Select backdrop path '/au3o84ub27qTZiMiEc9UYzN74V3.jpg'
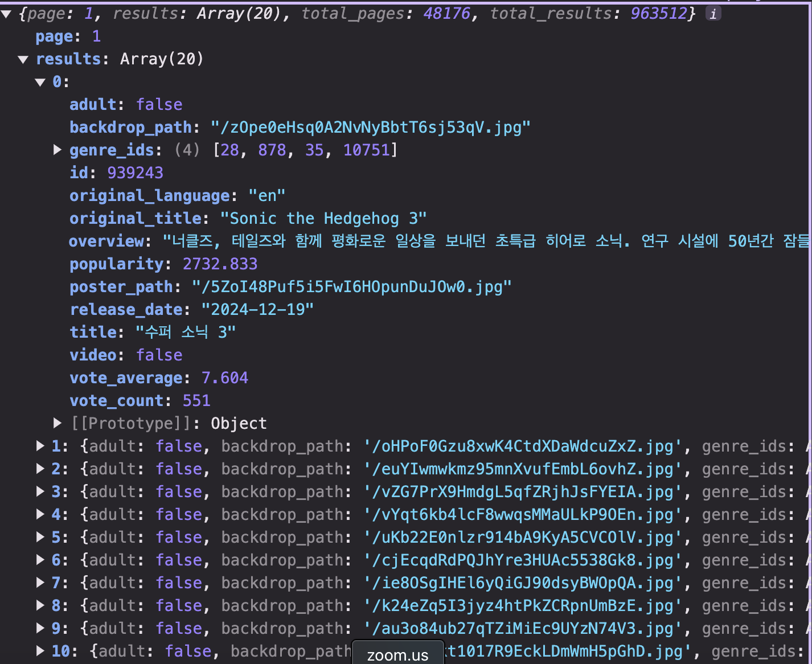This screenshot has width=812, height=664. point(523,629)
